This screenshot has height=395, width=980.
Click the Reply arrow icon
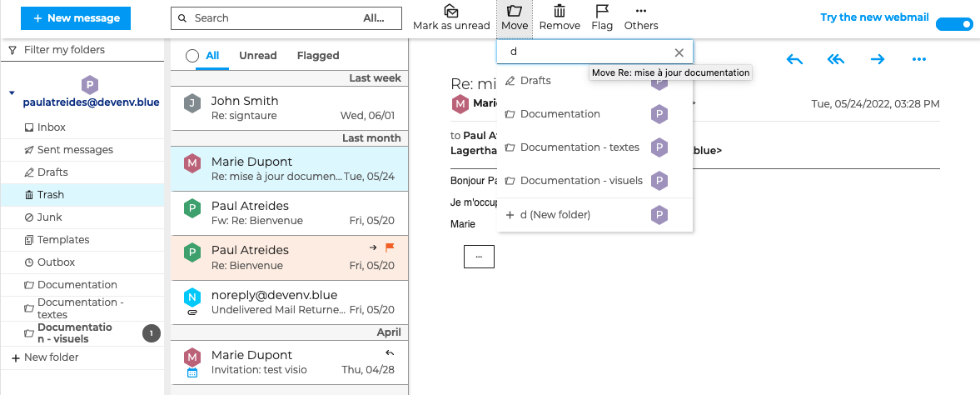click(794, 59)
